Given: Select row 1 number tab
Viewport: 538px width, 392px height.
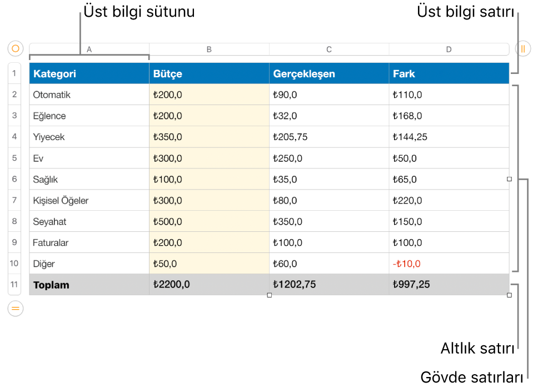Looking at the screenshot, I should click(14, 73).
